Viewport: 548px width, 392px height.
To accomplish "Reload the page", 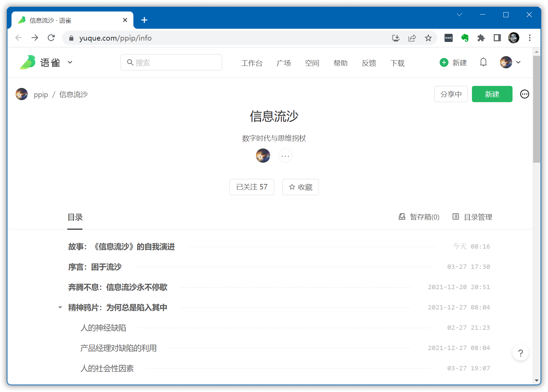I will click(x=51, y=38).
